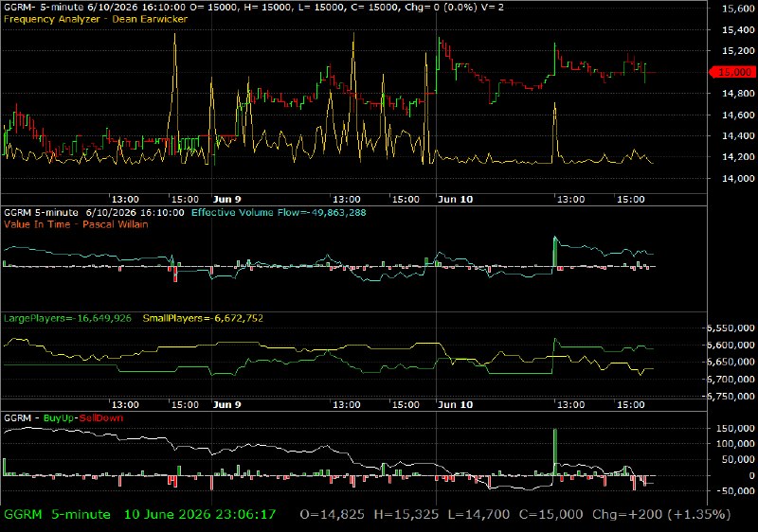Click the 14,600 price axis label
Screen dimensions: 758x532
click(x=738, y=115)
